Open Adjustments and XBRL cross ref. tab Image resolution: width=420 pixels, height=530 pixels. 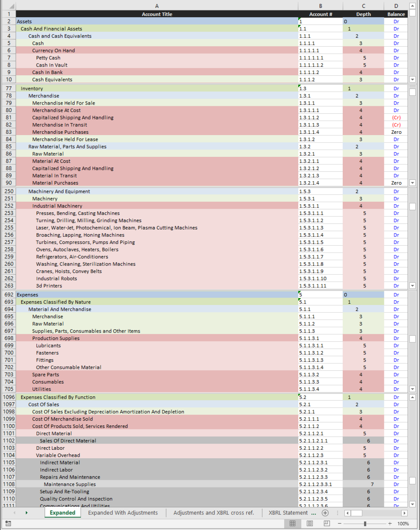213,513
